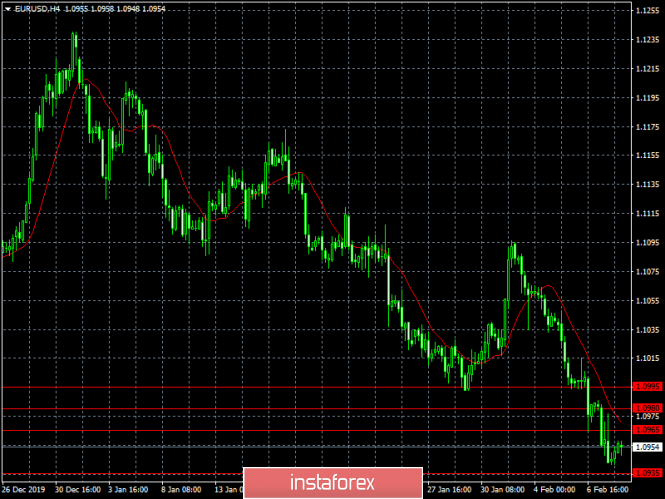
Task: Click the 1.1175 price axis value
Action: pyautogui.click(x=648, y=127)
